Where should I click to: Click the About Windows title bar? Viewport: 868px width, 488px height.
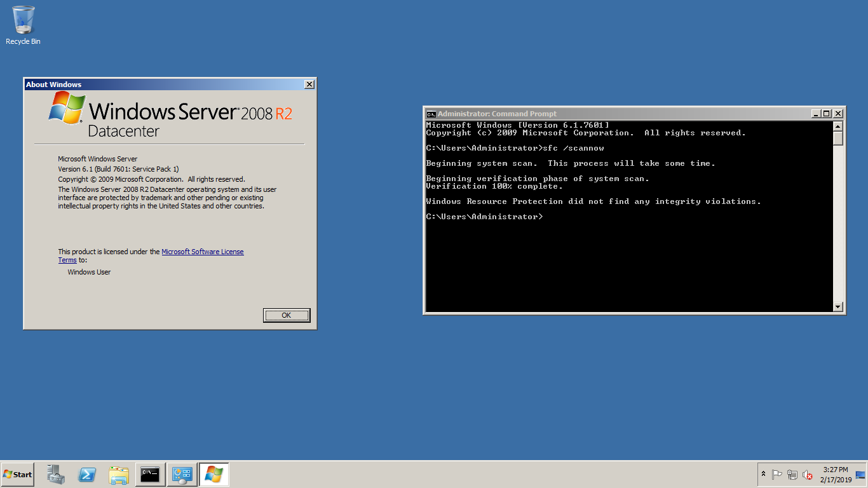point(164,85)
